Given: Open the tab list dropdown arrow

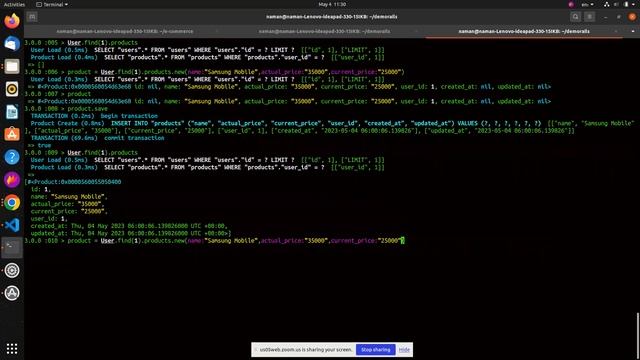Looking at the screenshot, I should pos(633,31).
